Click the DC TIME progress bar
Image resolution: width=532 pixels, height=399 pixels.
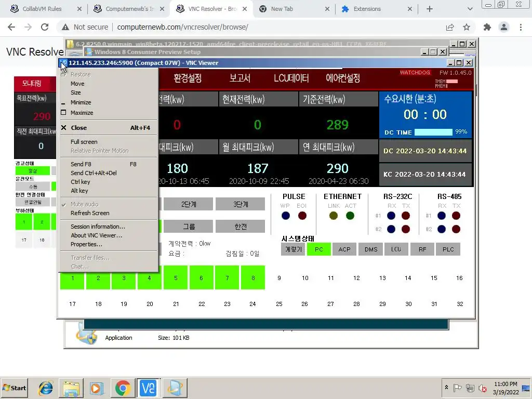pyautogui.click(x=433, y=132)
